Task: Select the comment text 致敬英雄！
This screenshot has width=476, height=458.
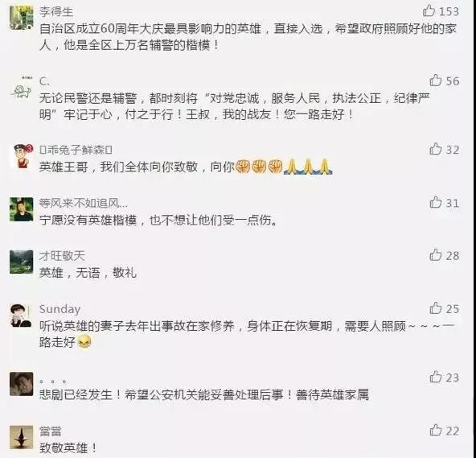Action: (x=68, y=448)
